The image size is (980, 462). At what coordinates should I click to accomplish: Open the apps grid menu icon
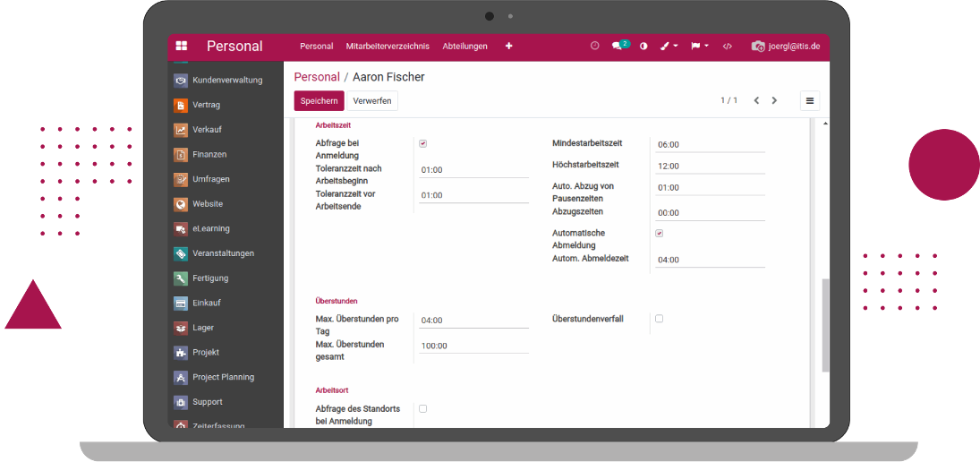point(182,47)
